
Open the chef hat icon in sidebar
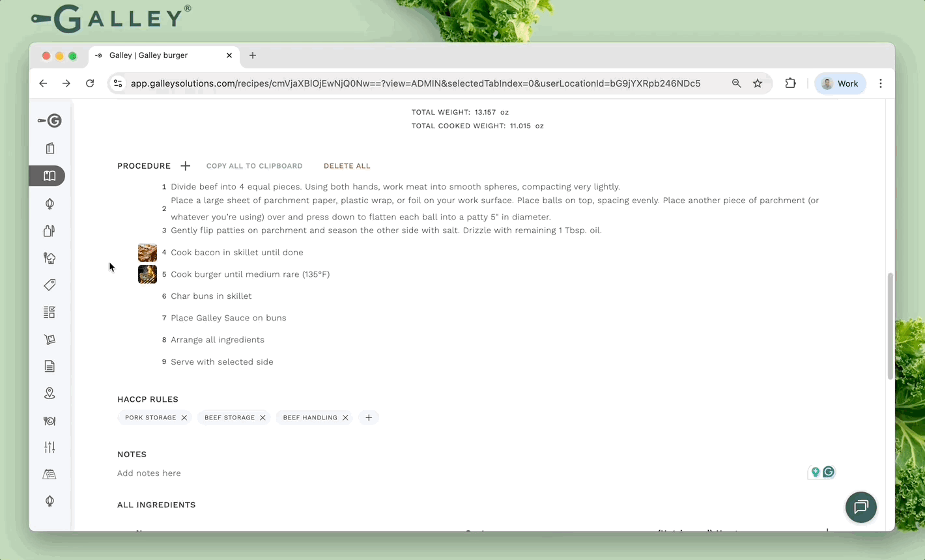50,258
